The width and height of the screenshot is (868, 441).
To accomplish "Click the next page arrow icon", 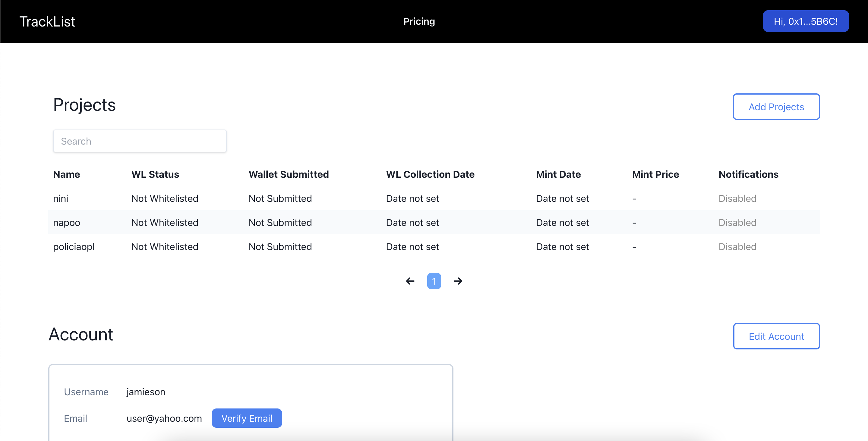I will [x=458, y=281].
